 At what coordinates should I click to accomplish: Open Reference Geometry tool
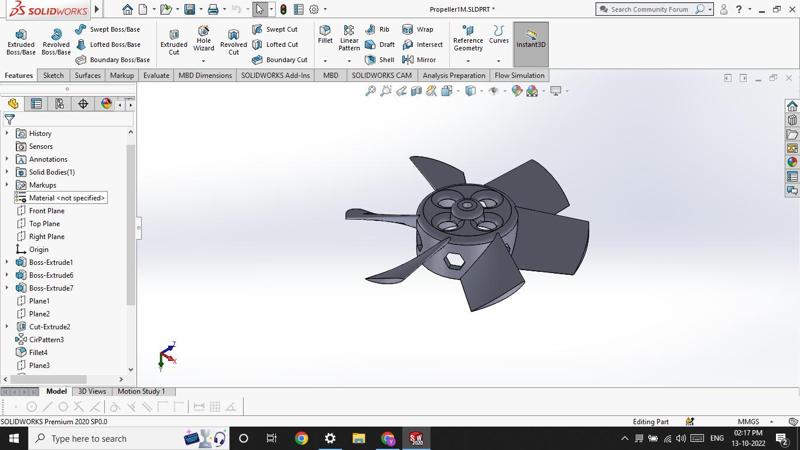click(x=468, y=38)
